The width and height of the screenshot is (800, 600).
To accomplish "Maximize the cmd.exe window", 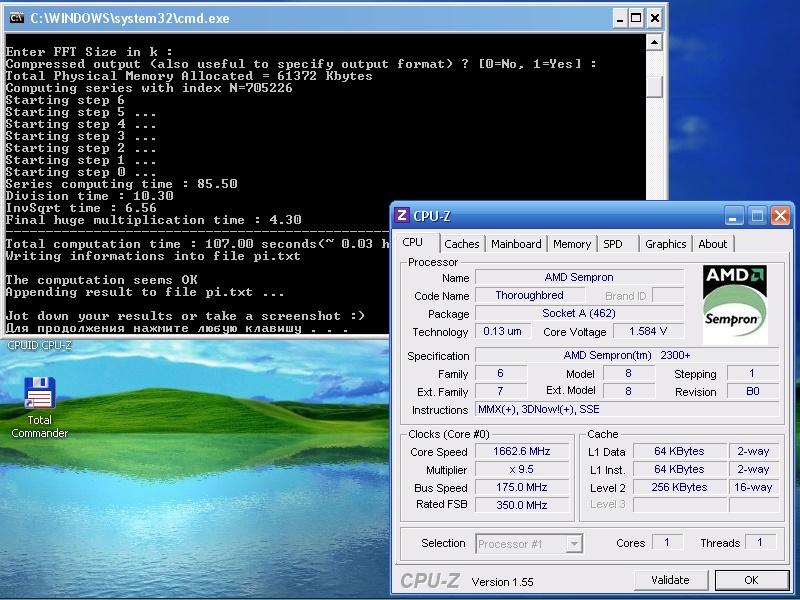I will (636, 19).
